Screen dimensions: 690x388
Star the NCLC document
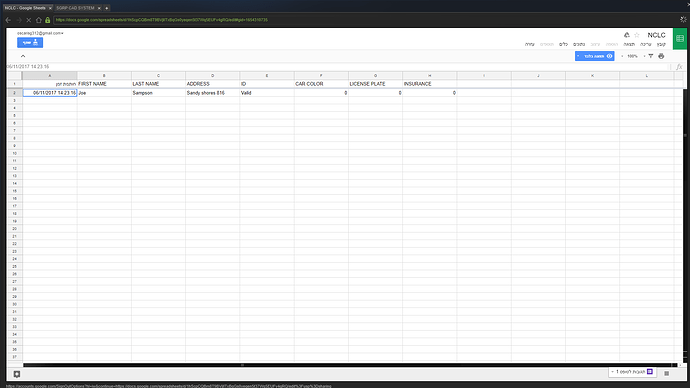pyautogui.click(x=637, y=35)
